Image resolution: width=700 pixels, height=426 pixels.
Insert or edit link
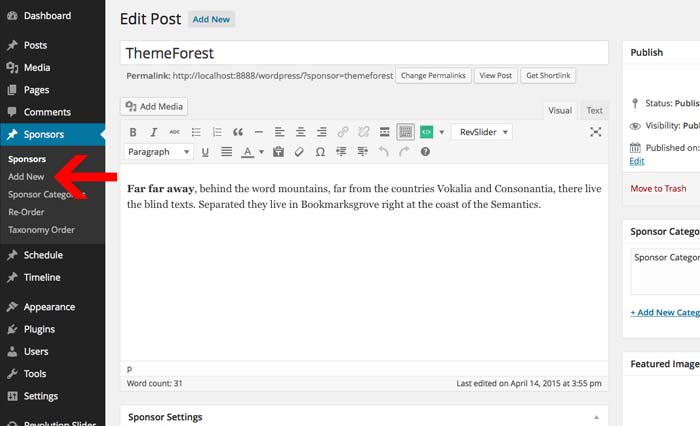(x=343, y=132)
